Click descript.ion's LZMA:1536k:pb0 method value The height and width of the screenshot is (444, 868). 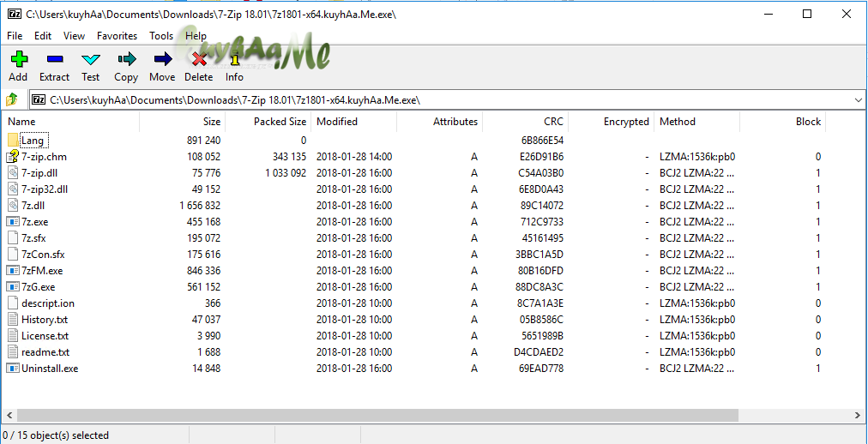click(x=697, y=303)
